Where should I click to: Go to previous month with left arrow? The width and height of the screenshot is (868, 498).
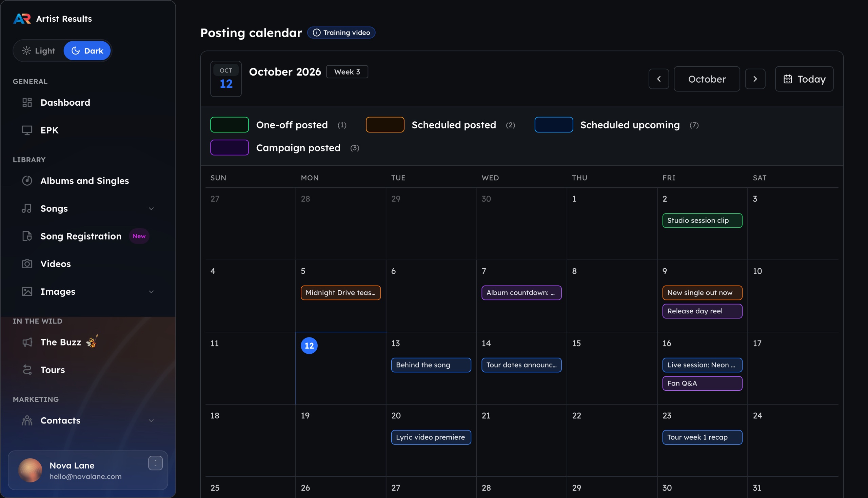coord(658,79)
